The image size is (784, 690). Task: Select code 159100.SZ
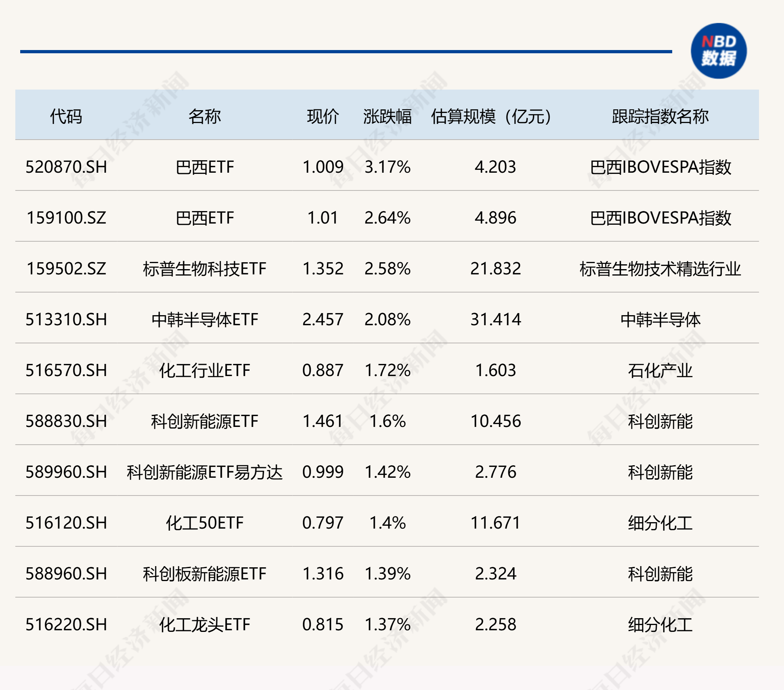click(x=66, y=218)
